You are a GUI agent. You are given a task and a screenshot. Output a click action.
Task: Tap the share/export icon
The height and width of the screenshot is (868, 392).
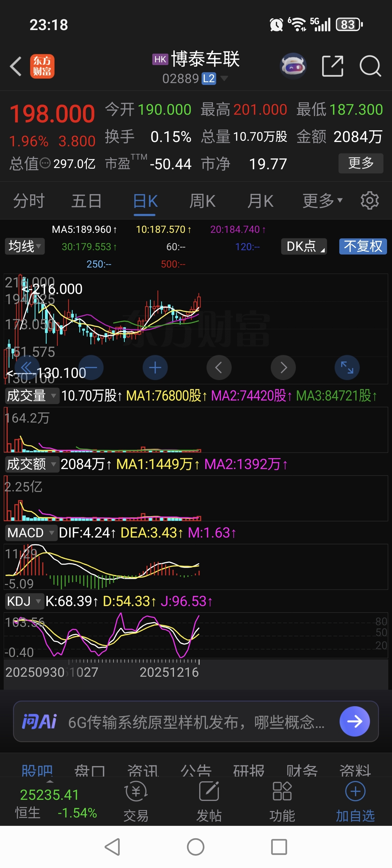coord(332,66)
